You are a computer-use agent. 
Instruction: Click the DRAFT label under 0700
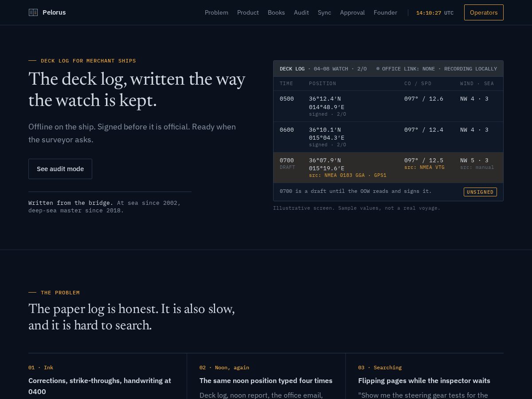(x=287, y=167)
